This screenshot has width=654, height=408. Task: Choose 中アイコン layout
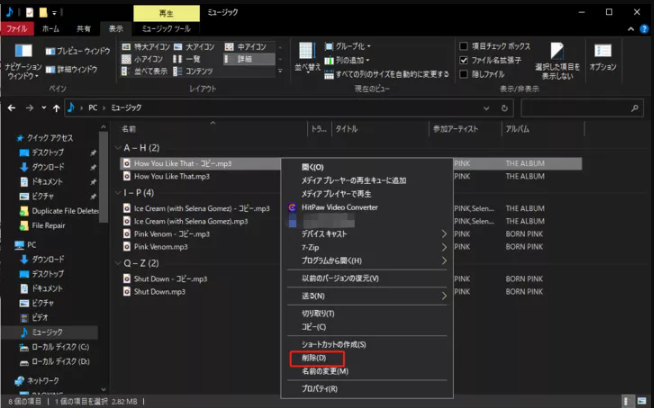[x=246, y=47]
